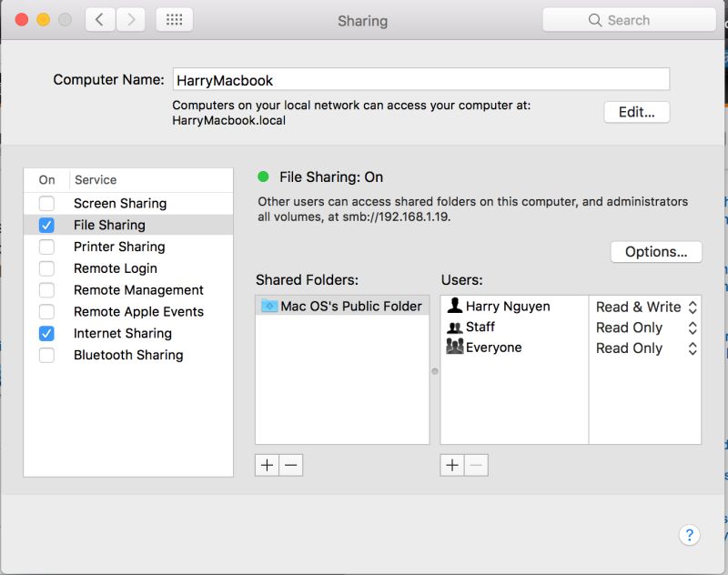728x575 pixels.
Task: Click the Service column header
Action: click(96, 179)
